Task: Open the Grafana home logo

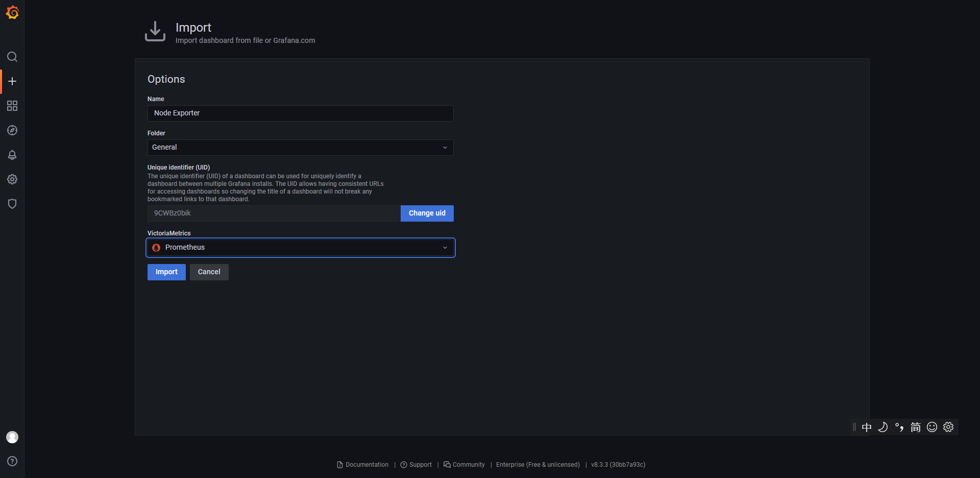Action: coord(12,12)
